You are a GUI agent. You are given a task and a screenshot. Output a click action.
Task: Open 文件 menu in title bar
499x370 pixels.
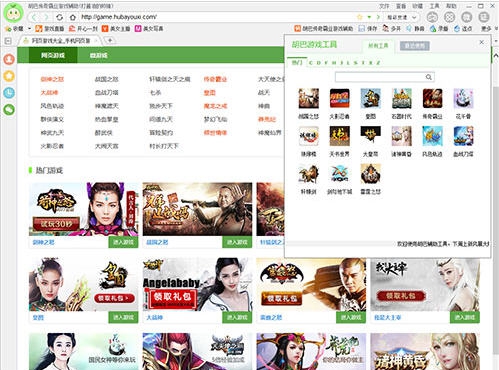(x=384, y=6)
